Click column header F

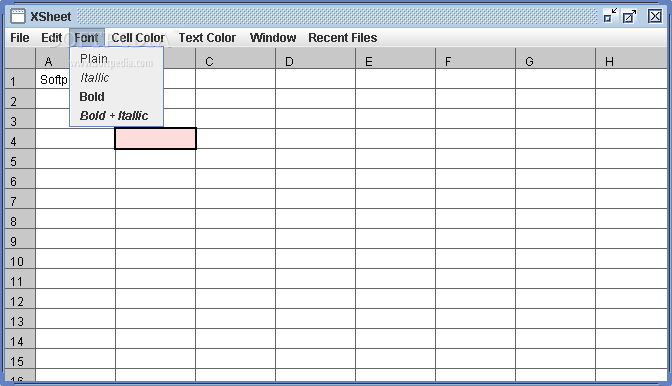(x=475, y=58)
